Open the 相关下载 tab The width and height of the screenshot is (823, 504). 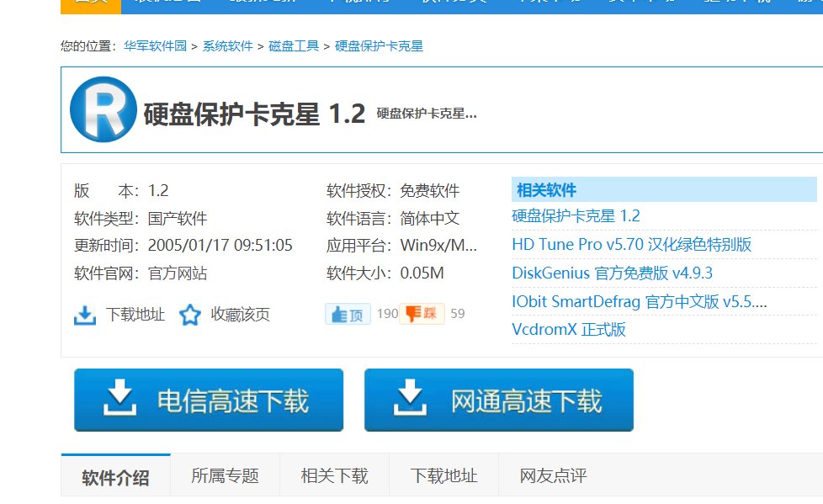tap(334, 475)
